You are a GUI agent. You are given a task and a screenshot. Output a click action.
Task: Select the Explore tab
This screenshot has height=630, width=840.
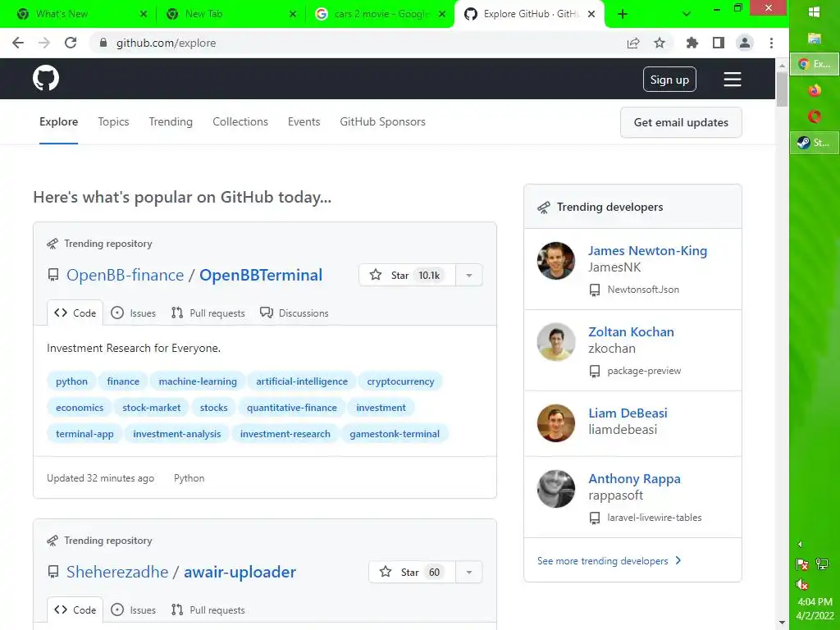pos(58,121)
